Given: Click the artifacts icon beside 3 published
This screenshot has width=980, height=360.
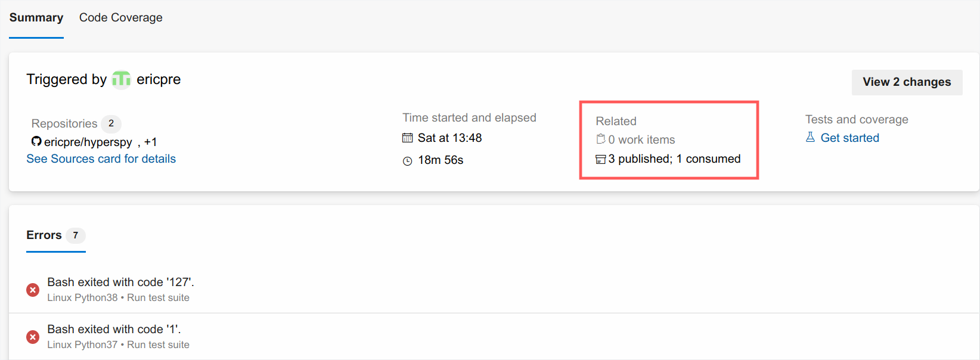Looking at the screenshot, I should 601,159.
